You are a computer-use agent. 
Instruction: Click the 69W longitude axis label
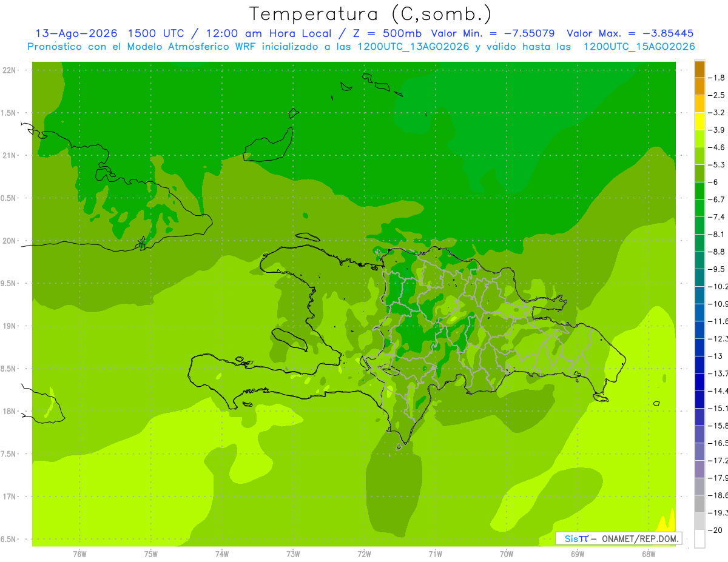[x=578, y=554]
